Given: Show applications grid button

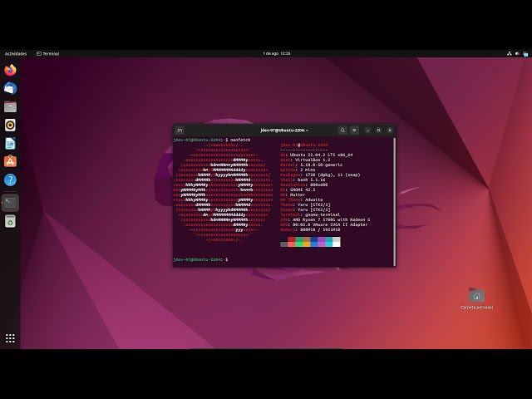Looking at the screenshot, I should click(x=10, y=338).
